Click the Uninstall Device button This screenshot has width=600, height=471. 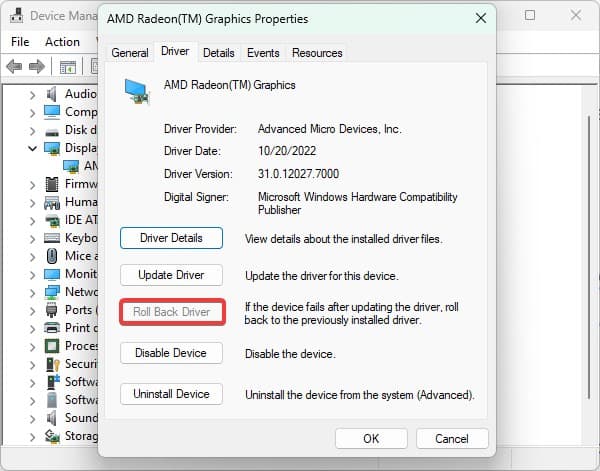point(171,394)
